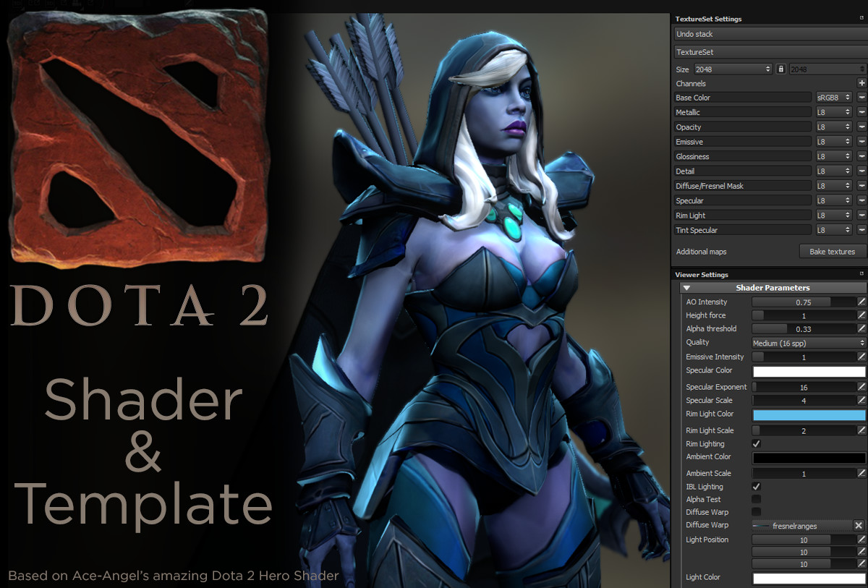Open the Base Color sRGB8 format dropdown
This screenshot has height=588, width=868.
click(833, 98)
